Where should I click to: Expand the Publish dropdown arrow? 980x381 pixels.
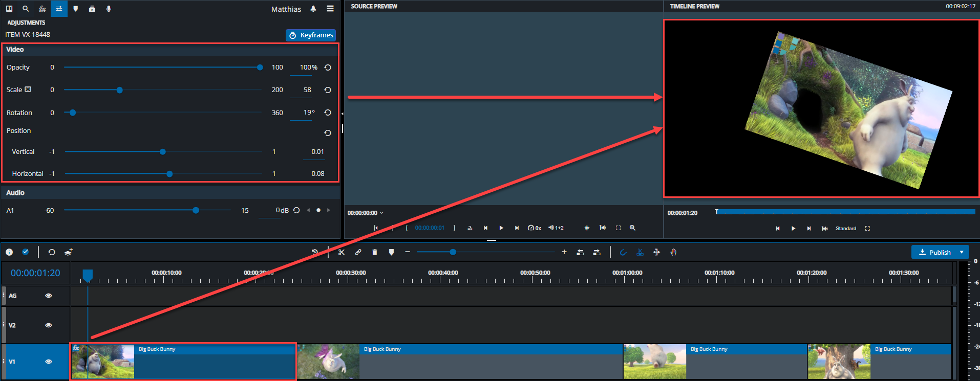click(962, 252)
